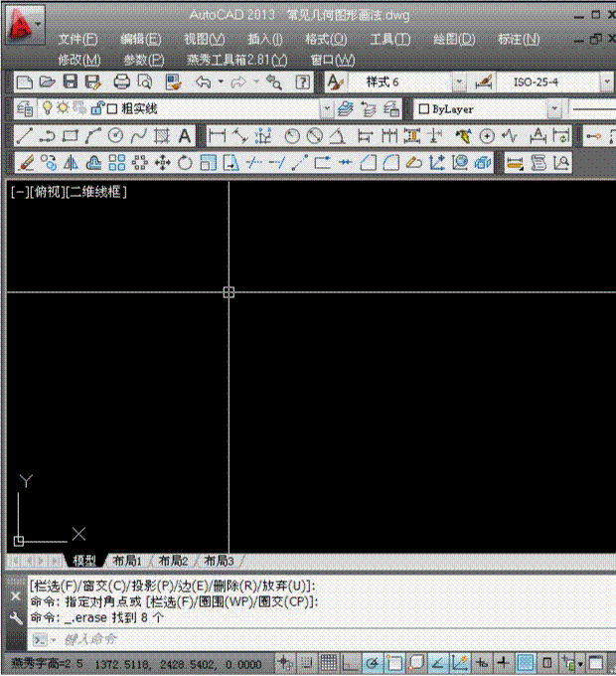This screenshot has width=616, height=676.
Task: Open the 编辑(E) menu
Action: 141,40
